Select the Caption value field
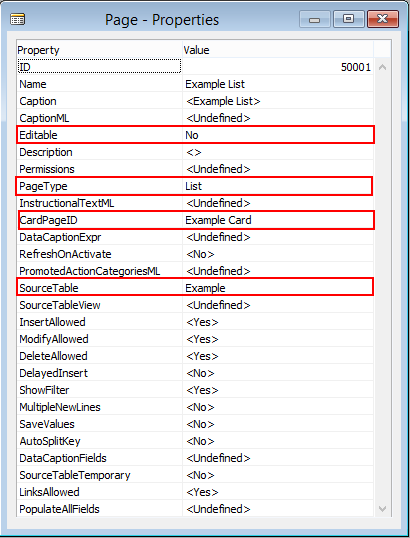Screen dimensions: 410x538 [278, 101]
